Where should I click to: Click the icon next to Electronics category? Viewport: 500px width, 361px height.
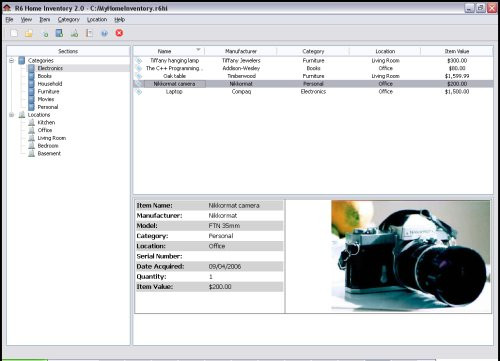click(x=31, y=68)
